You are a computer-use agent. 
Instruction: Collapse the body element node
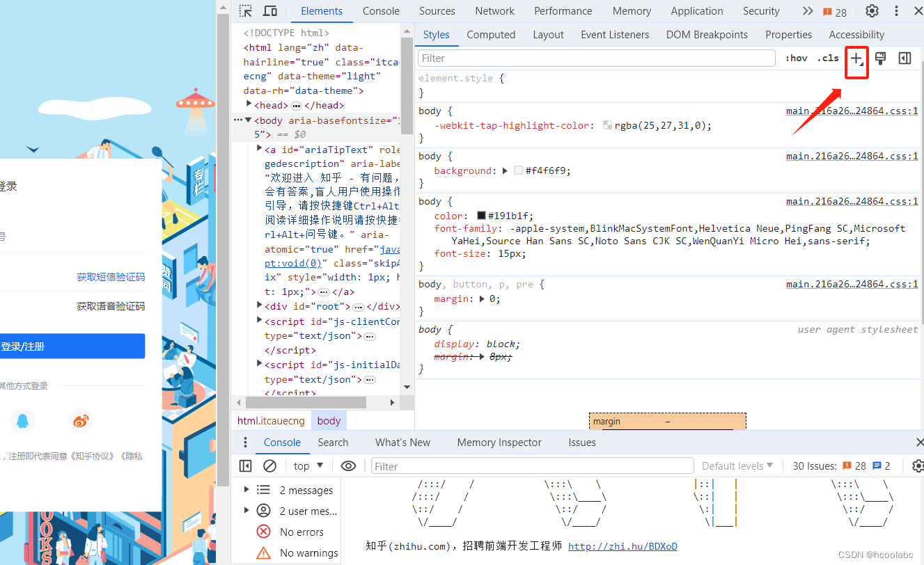pos(249,120)
